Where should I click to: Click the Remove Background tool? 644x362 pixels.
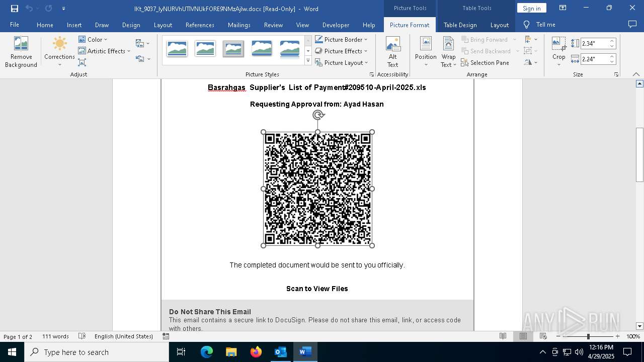(21, 52)
